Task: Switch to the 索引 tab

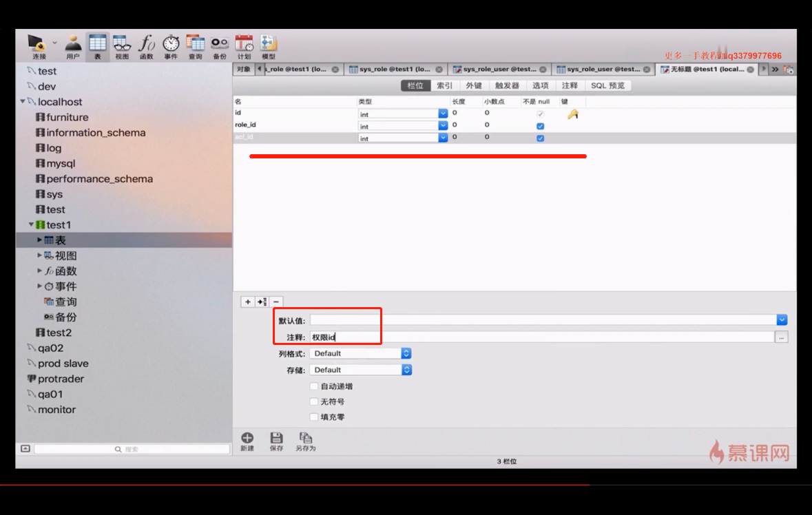Action: [x=444, y=85]
